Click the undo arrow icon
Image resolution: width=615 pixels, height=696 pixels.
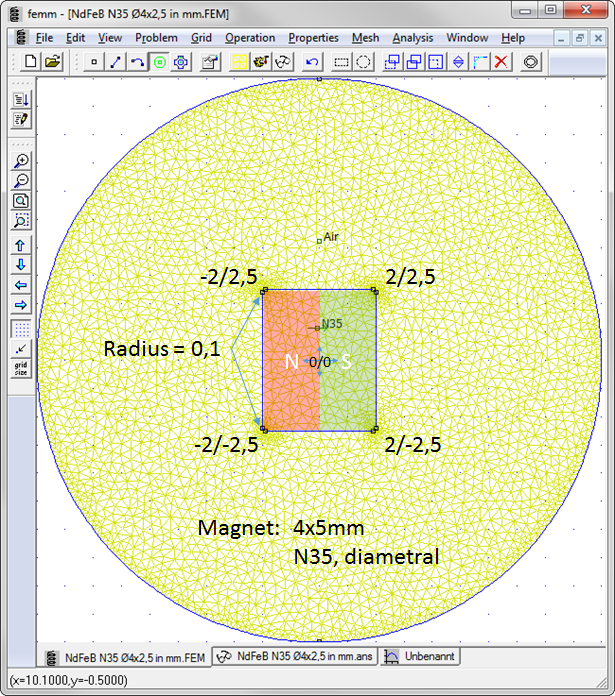312,62
